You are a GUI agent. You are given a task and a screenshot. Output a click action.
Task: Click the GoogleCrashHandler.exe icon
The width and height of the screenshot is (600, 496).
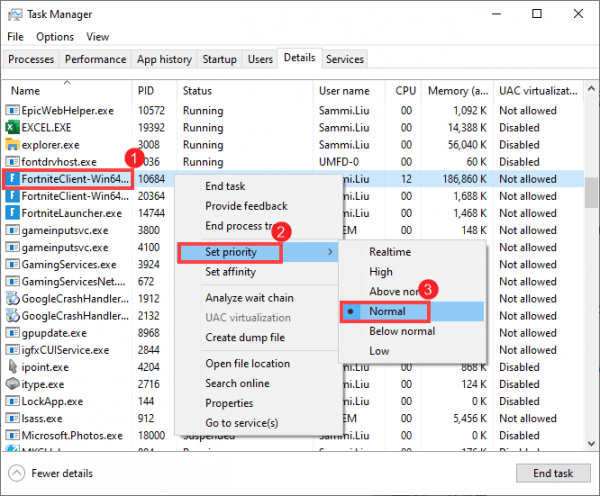click(13, 298)
